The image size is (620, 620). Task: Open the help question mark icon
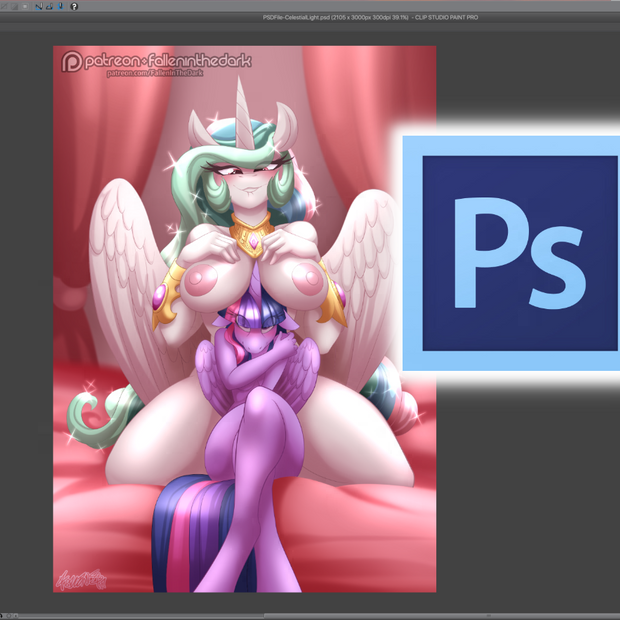click(74, 6)
